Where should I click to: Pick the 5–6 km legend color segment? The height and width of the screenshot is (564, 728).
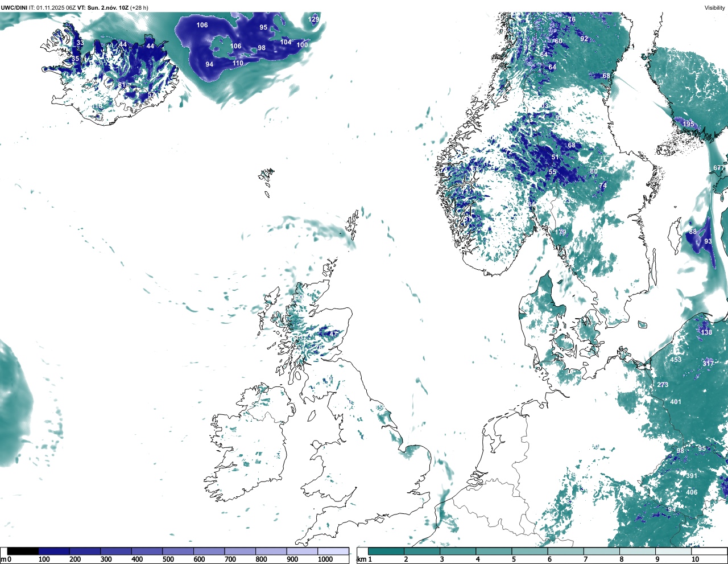click(530, 551)
